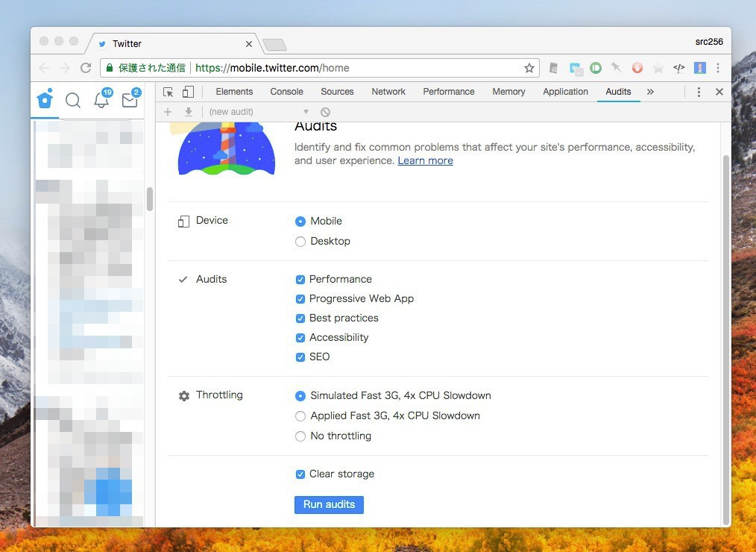Open the Learn more link
756x552 pixels.
[x=425, y=160]
